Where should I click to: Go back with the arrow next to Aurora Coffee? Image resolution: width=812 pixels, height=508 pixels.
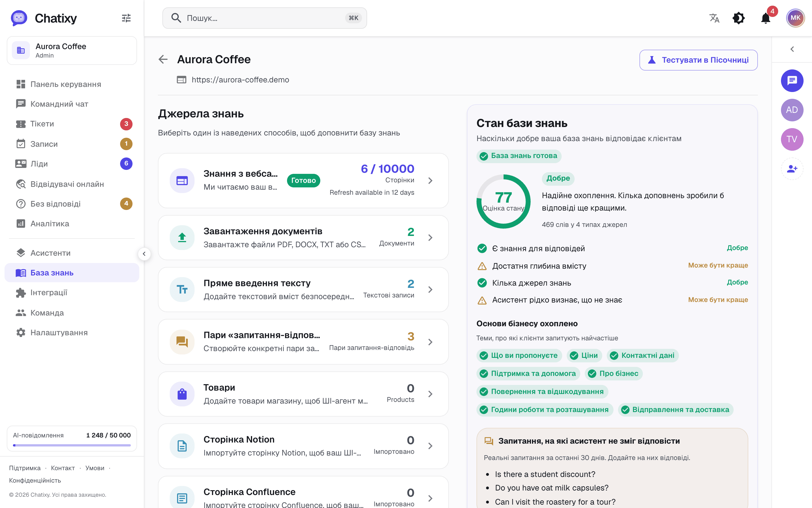(x=163, y=60)
